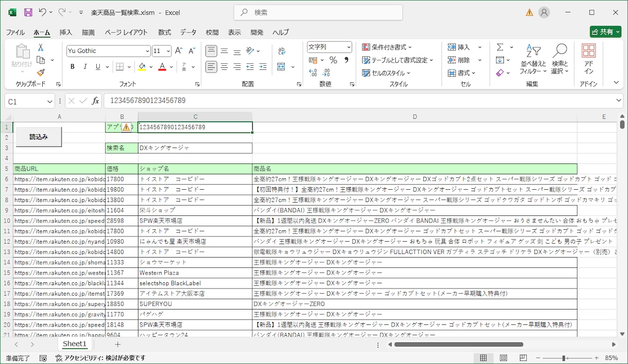Collapse the ribbon with chevron
This screenshot has height=364, width=628.
tap(616, 83)
